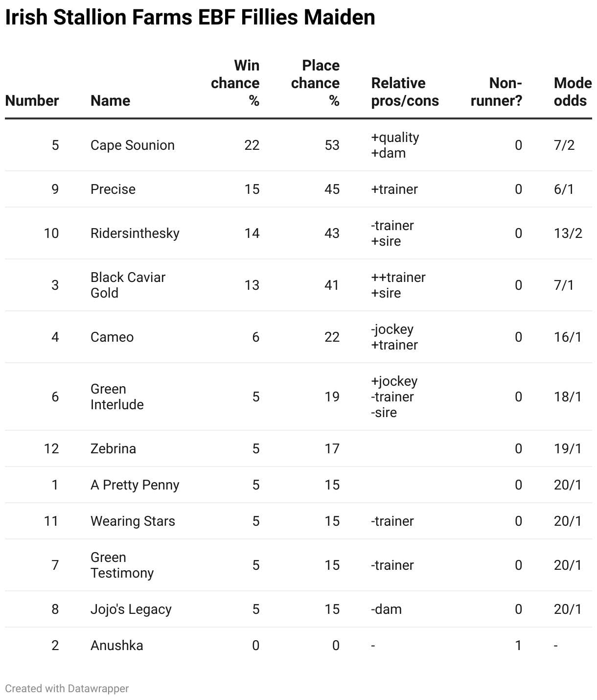Click the Number column header
Viewport: 597px width, 700px height.
(x=32, y=101)
